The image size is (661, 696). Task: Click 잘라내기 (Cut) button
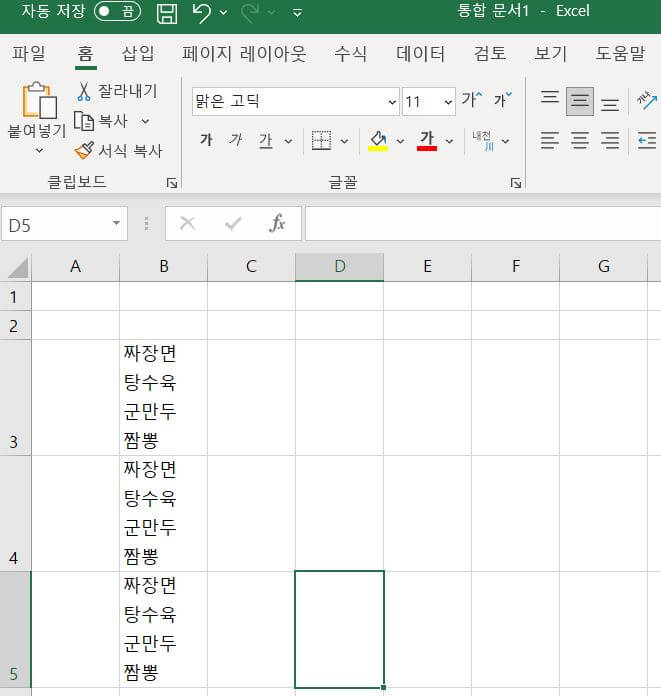point(117,91)
